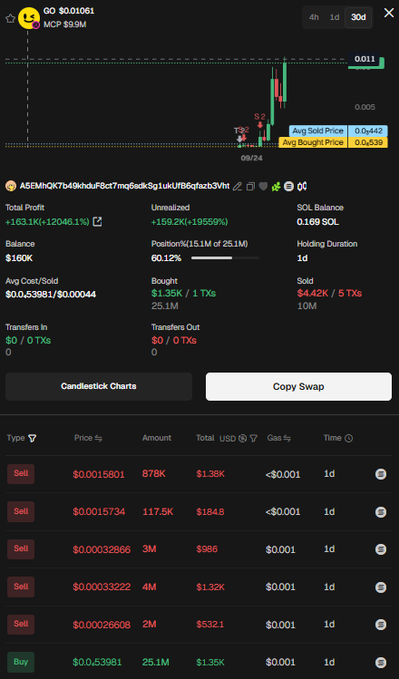Open explorer for $1.38K sell transaction
The image size is (399, 679).
(x=381, y=474)
